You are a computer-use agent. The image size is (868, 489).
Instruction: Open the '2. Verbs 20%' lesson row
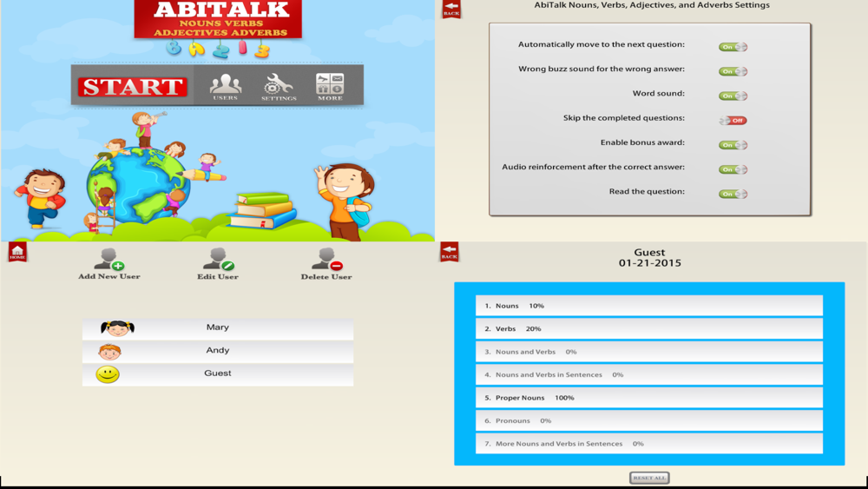tap(648, 328)
